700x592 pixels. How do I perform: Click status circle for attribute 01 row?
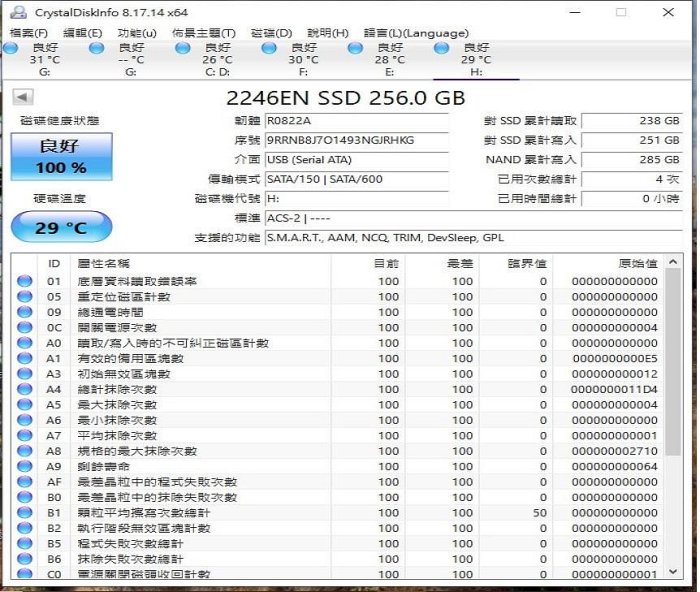coord(25,282)
